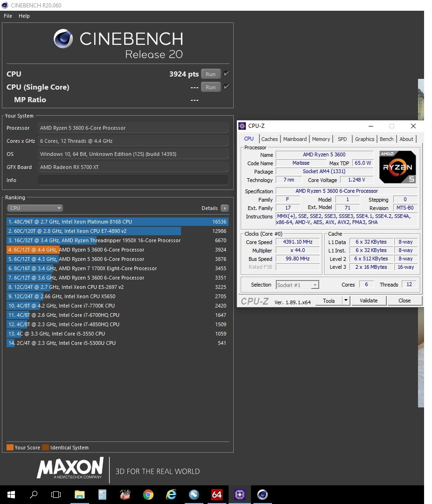Select highlighted ranking row 6C/12T @ 4.4 GHz
The width and height of the screenshot is (432, 504).
pos(117,249)
